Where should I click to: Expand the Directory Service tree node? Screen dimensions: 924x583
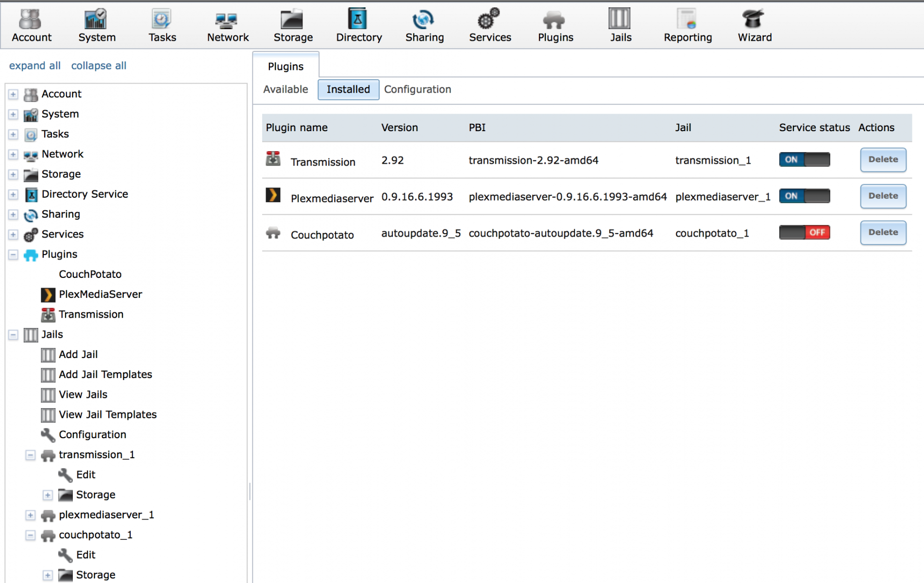click(13, 195)
